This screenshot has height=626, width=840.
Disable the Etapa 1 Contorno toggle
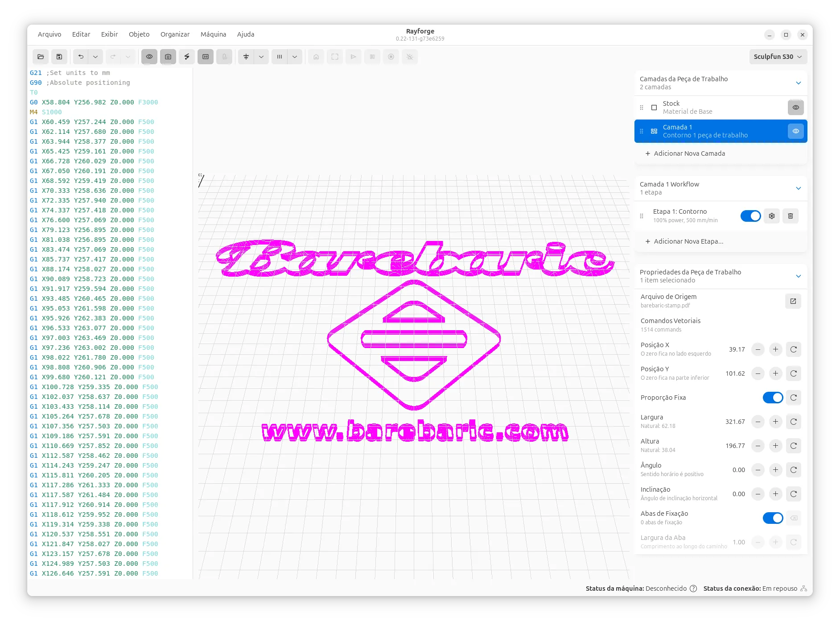[751, 216]
